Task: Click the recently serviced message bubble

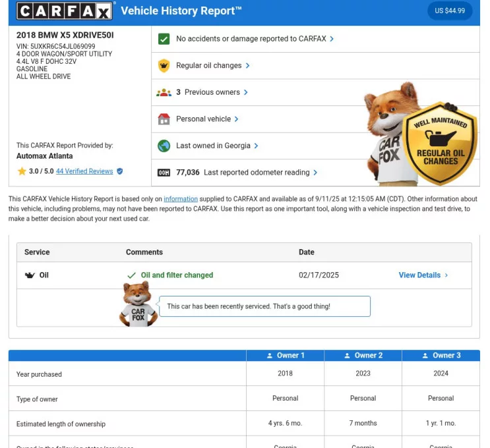Action: [264, 306]
